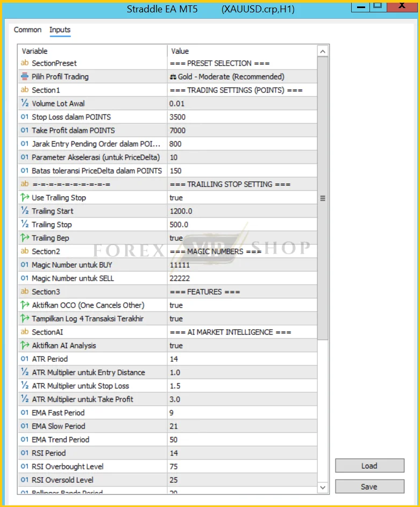
Task: Toggle Aktifkan AI Analysis true value
Action: click(x=242, y=345)
